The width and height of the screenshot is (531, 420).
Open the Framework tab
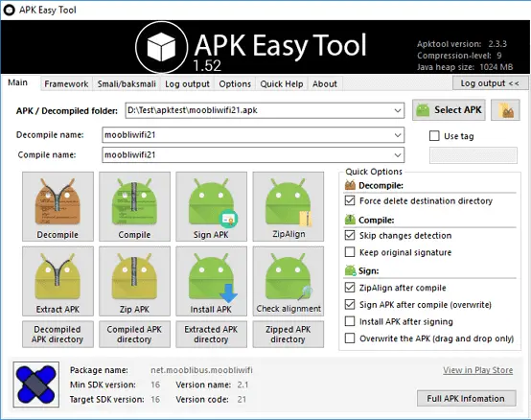(x=66, y=84)
